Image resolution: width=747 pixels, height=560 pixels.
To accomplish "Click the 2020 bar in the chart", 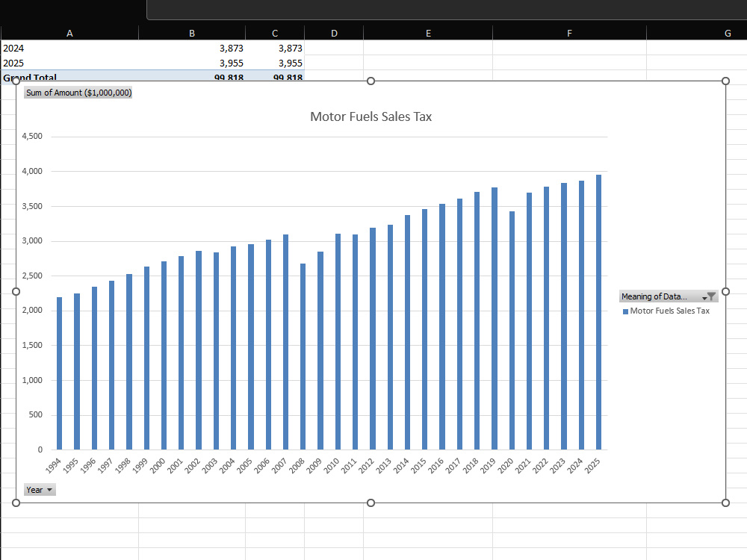I will coord(512,331).
